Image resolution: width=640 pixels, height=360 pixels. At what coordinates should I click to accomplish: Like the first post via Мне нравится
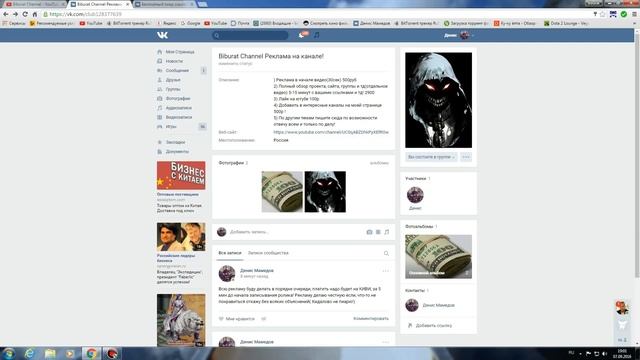(x=237, y=319)
